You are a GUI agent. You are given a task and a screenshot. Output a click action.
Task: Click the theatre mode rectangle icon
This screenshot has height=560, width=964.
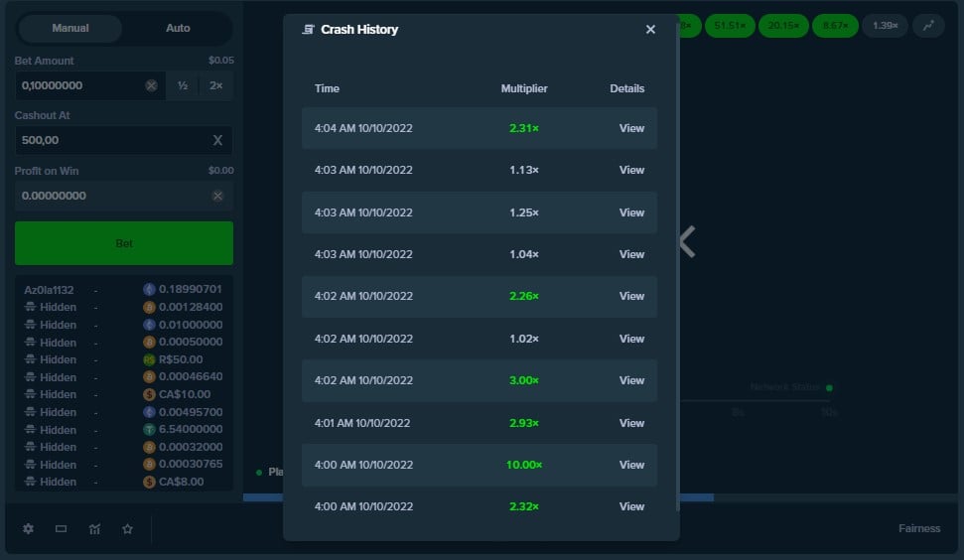[x=62, y=529]
